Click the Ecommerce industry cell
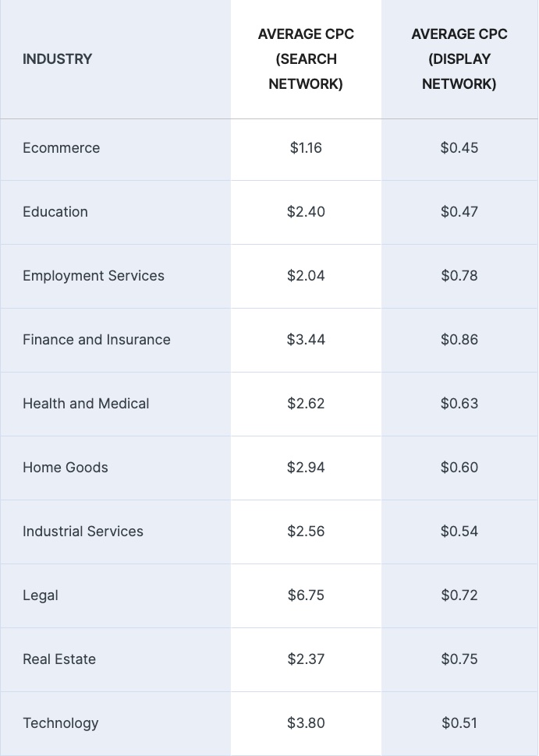Screen dimensions: 539x756 pos(62,147)
